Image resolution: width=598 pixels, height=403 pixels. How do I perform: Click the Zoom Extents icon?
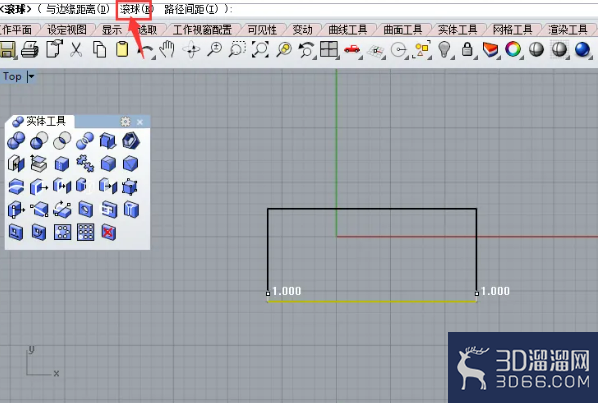[260, 50]
